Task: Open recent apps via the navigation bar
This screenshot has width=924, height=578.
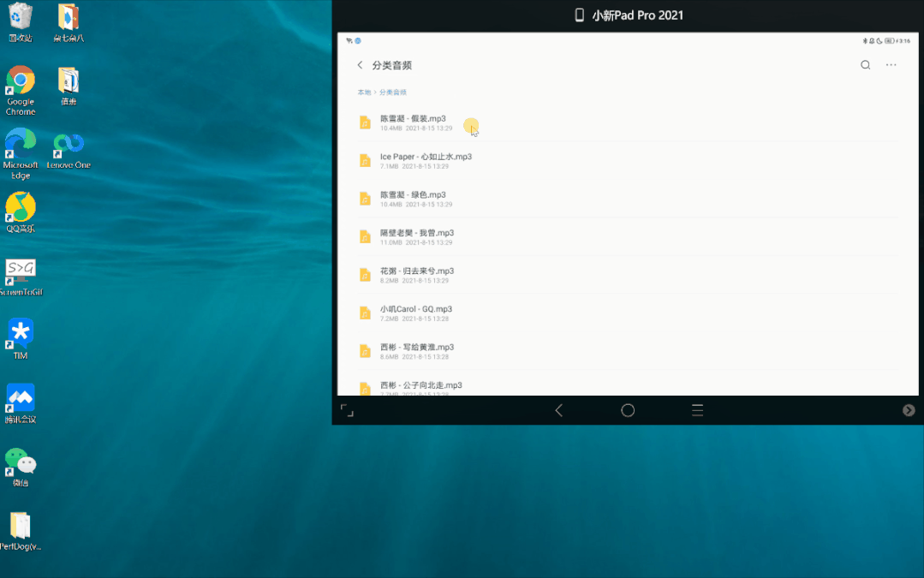Action: click(696, 410)
